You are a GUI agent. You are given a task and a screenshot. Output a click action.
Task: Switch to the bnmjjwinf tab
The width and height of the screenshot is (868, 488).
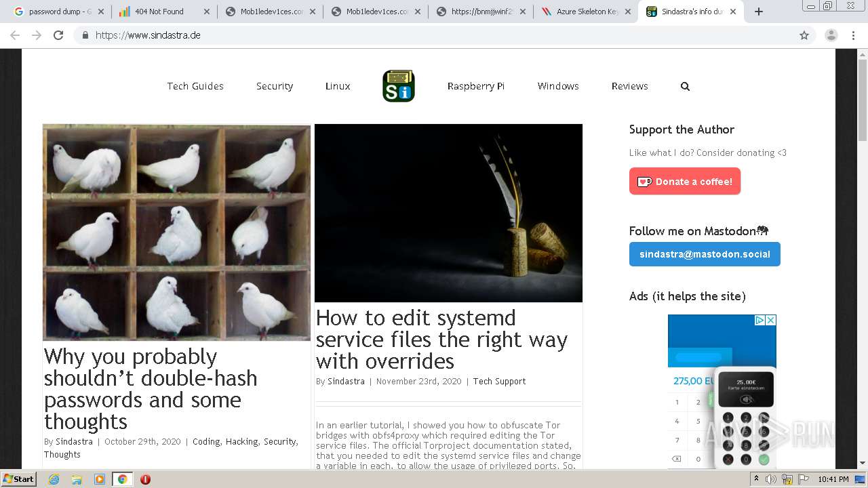pos(481,12)
